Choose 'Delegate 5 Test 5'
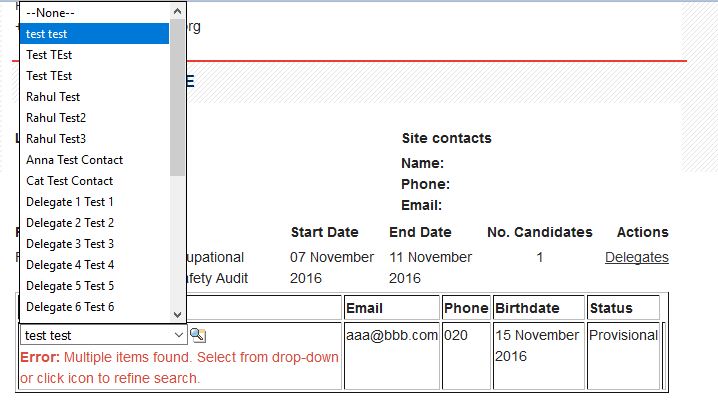The width and height of the screenshot is (718, 412). coord(70,286)
